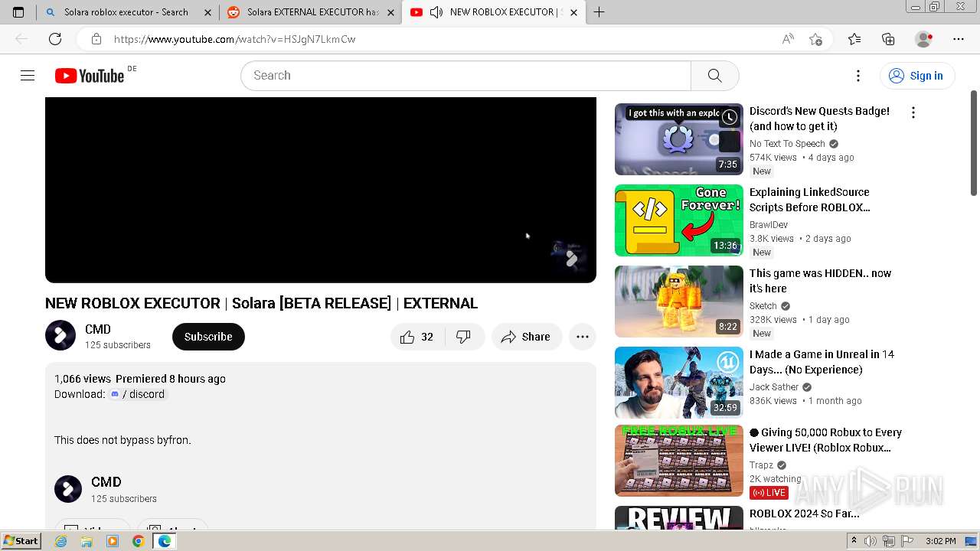Open I Made a Game in Unreal thumbnail
The image size is (980, 551).
pyautogui.click(x=678, y=383)
